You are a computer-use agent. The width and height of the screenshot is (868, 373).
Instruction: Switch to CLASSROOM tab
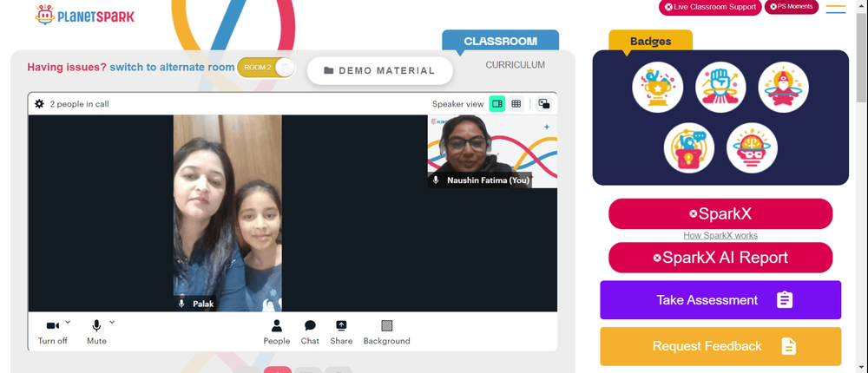tap(501, 41)
